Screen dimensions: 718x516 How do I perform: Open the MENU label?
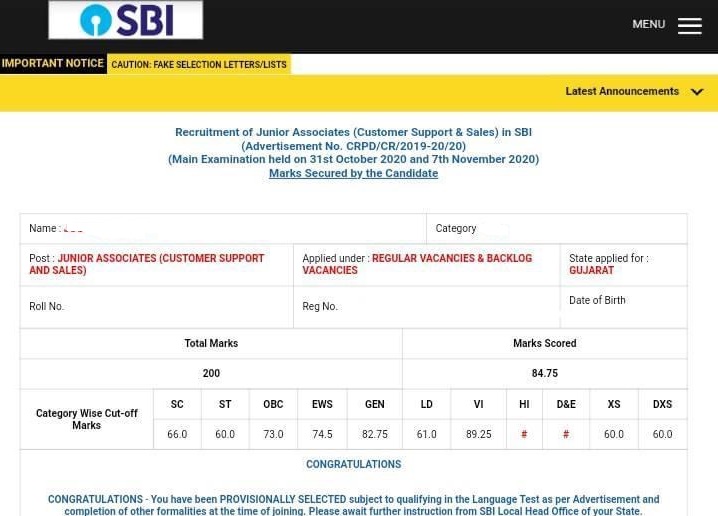point(648,24)
